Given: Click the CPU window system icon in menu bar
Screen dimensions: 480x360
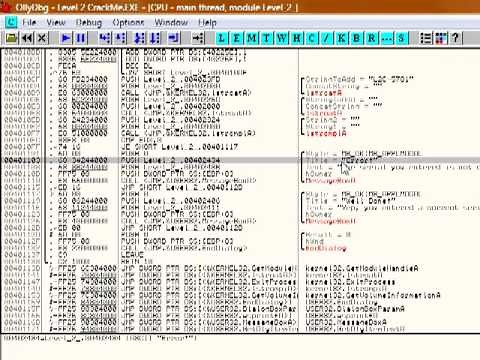Looking at the screenshot, I should coord(11,22).
